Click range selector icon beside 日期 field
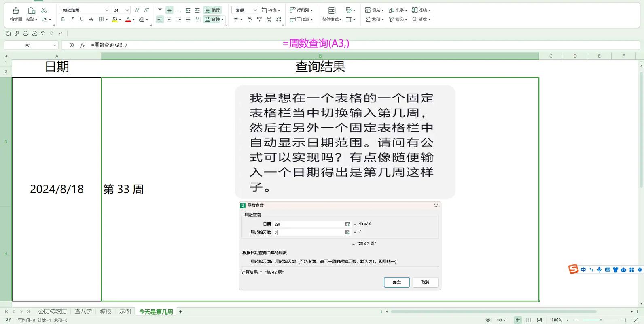644x324 pixels. (x=347, y=224)
